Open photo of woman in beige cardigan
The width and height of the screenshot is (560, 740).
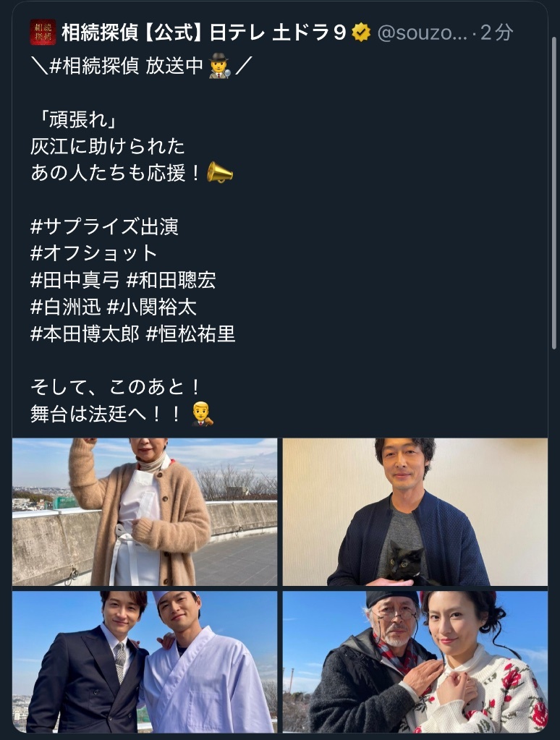pyautogui.click(x=145, y=512)
